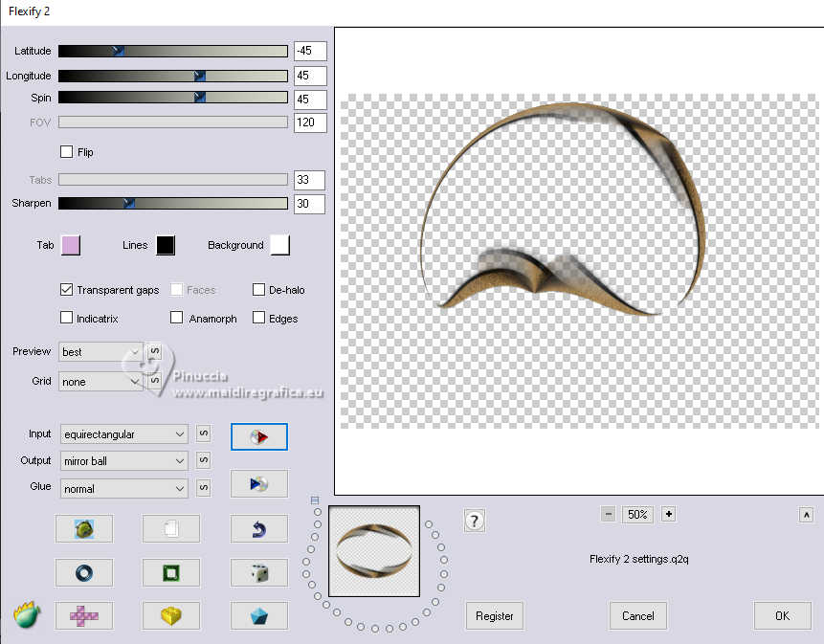Toggle the Anamorph checkbox
This screenshot has width=824, height=644.
pyautogui.click(x=176, y=318)
